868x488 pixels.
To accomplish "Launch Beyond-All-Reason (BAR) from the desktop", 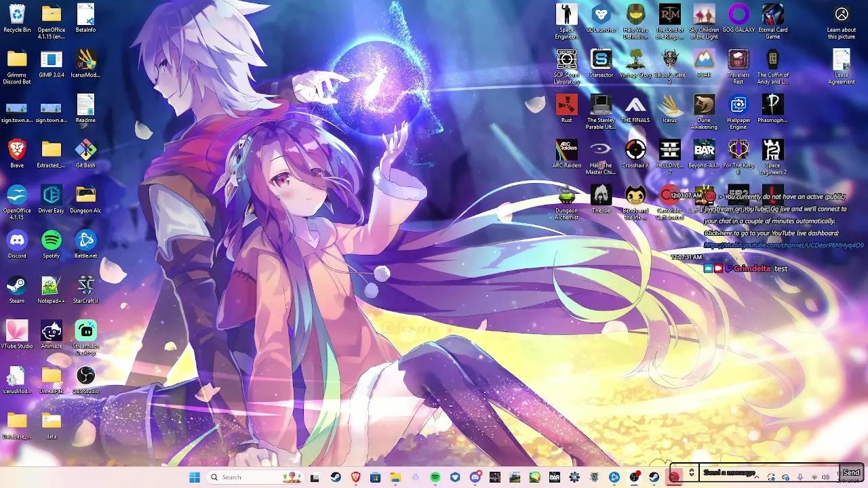I will pyautogui.click(x=704, y=155).
